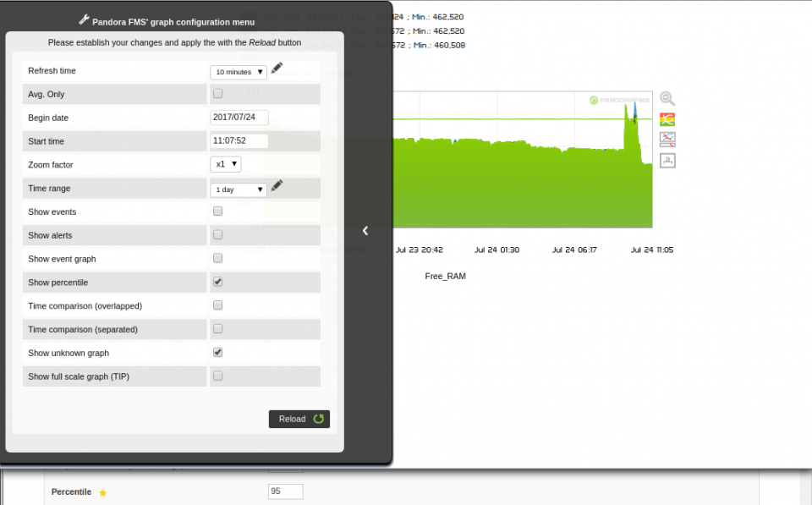The width and height of the screenshot is (812, 505).
Task: Click the zoom out magnifier icon
Action: click(667, 98)
